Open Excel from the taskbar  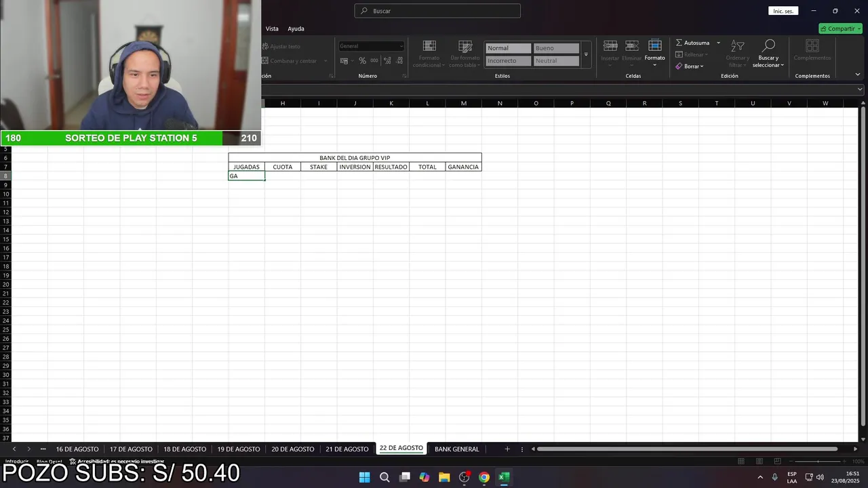coord(504,477)
